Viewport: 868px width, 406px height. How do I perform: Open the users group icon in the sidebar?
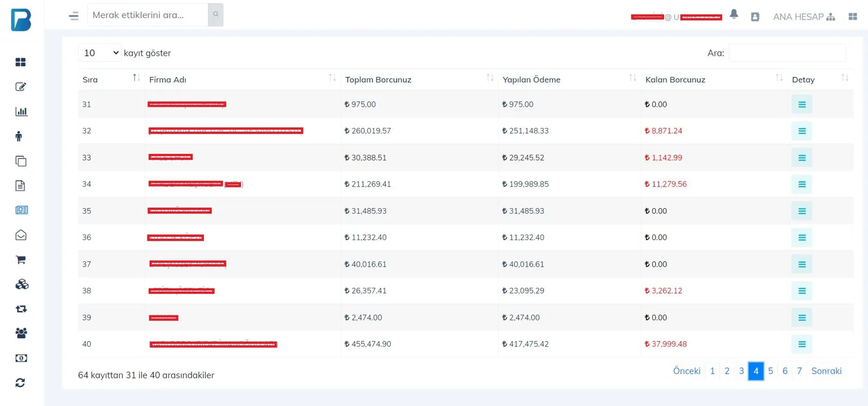click(x=21, y=333)
